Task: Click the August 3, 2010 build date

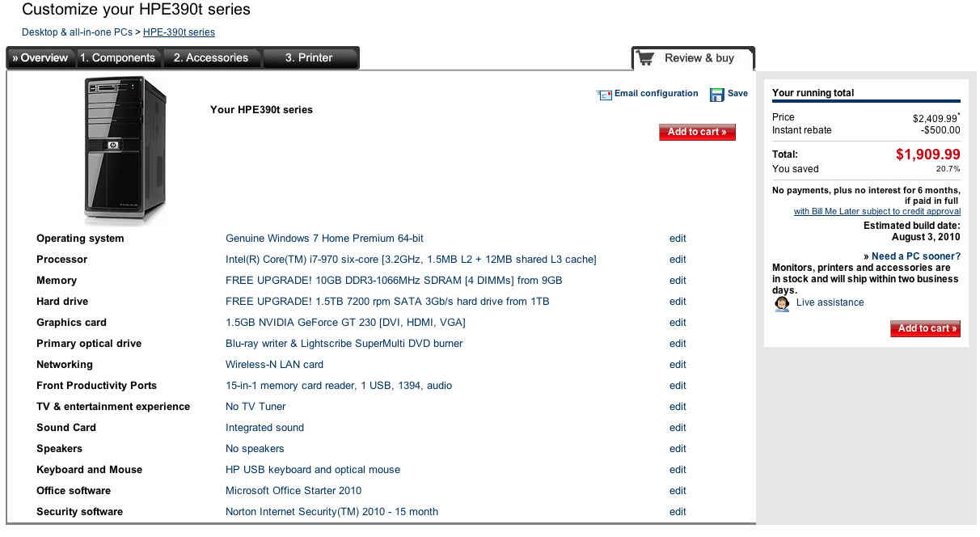Action: [x=926, y=238]
